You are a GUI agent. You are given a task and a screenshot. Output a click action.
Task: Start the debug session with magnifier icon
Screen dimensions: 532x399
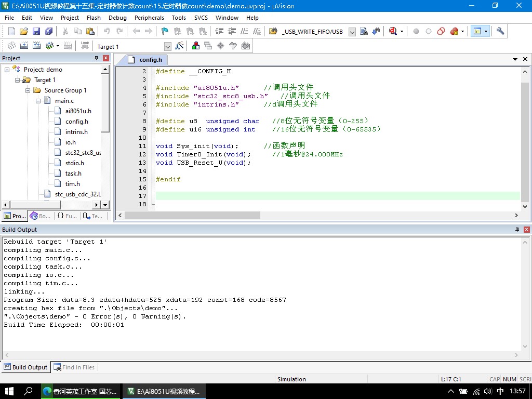[x=393, y=31]
